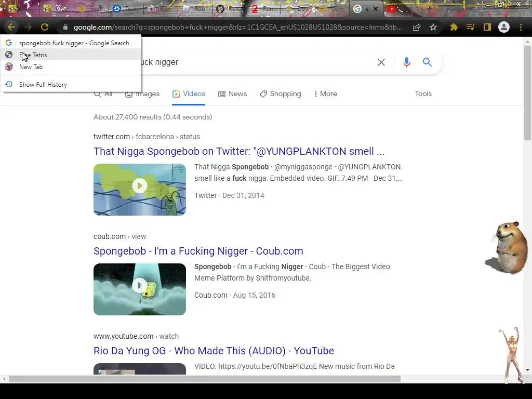Viewport: 532px width, 399px height.
Task: Click the www.youtube.com › watch breadcrumb
Action: coord(136,336)
